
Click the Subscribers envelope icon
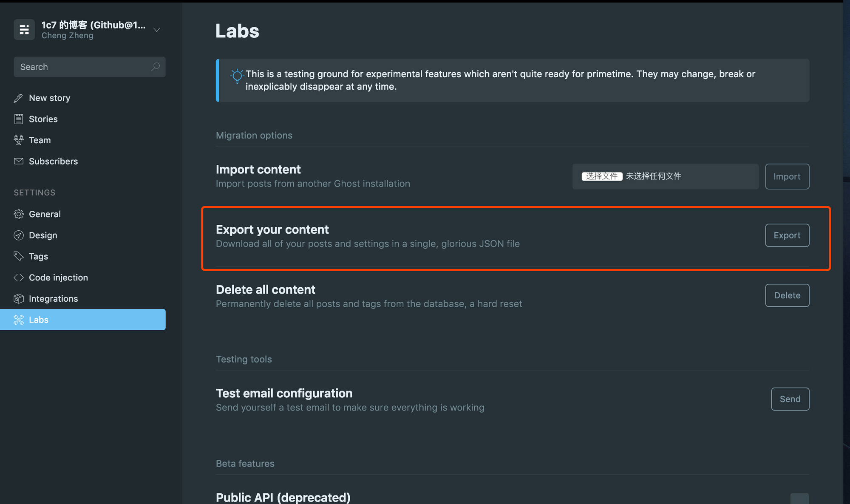click(18, 161)
